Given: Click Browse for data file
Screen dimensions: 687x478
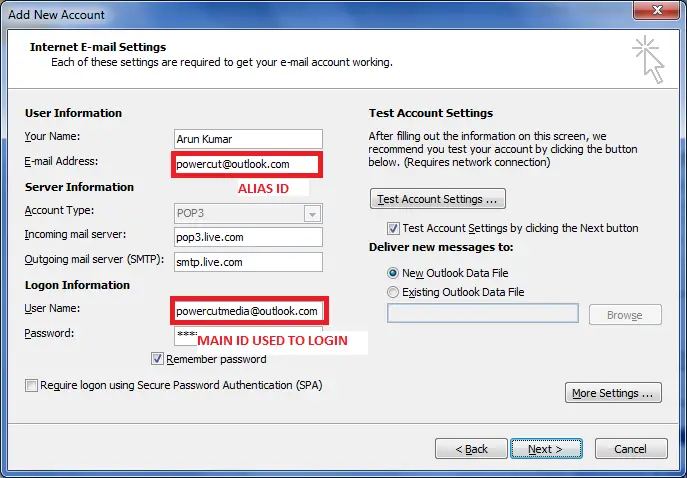Looking at the screenshot, I should tap(625, 315).
